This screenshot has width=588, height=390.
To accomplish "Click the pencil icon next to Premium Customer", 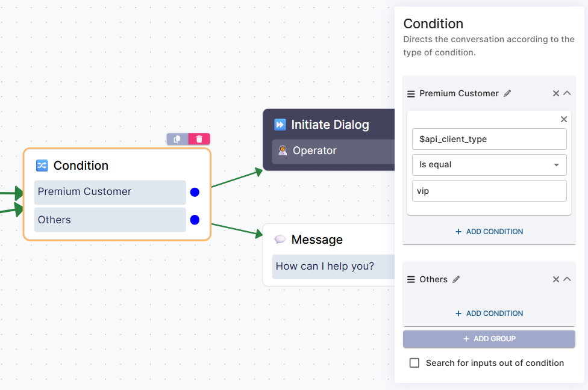I will point(507,93).
